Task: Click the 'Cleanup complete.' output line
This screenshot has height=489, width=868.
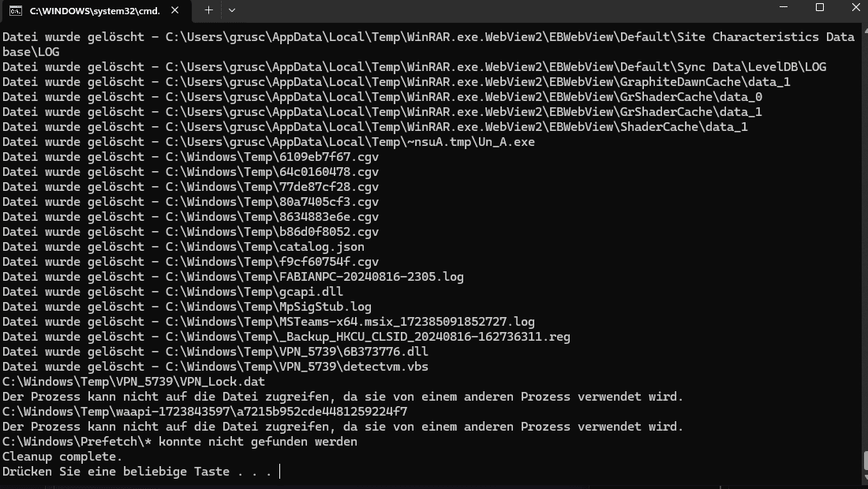Action: click(x=62, y=457)
